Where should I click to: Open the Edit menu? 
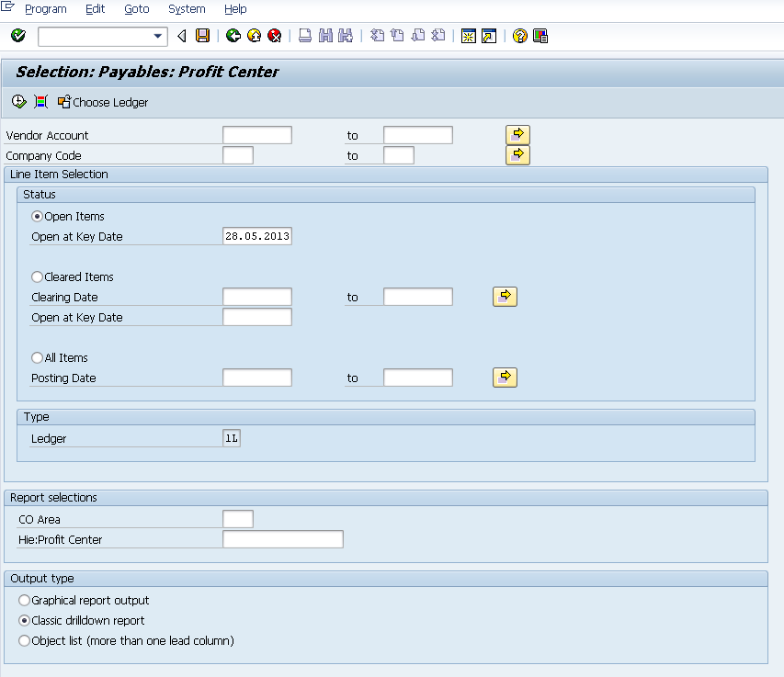click(x=95, y=9)
